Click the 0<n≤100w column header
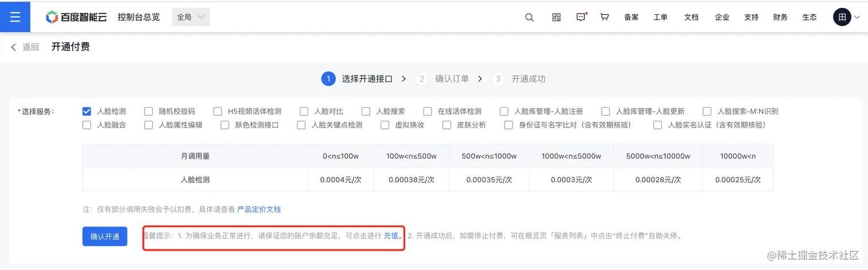The height and width of the screenshot is (270, 868). click(340, 156)
